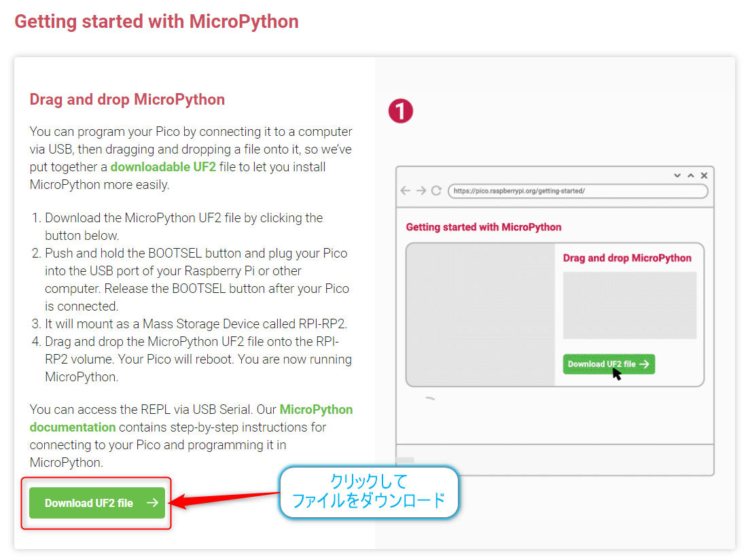Click the illustrated browser's URL address bar
The width and height of the screenshot is (748, 560).
coord(577,191)
